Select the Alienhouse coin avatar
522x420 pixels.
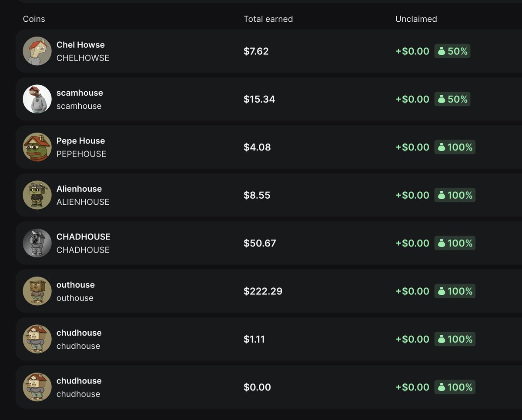tap(37, 195)
